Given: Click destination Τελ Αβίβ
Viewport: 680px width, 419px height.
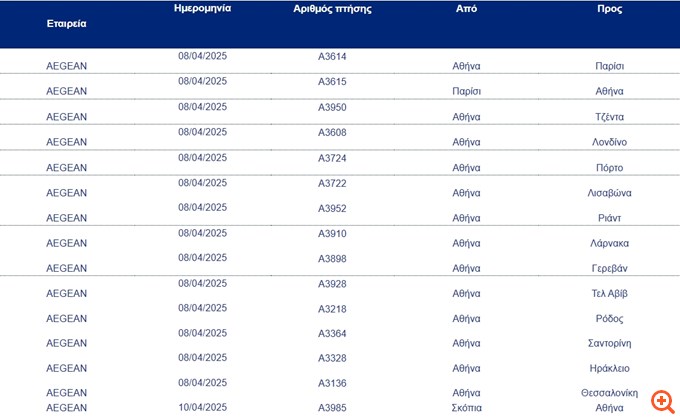Looking at the screenshot, I should (x=609, y=294).
